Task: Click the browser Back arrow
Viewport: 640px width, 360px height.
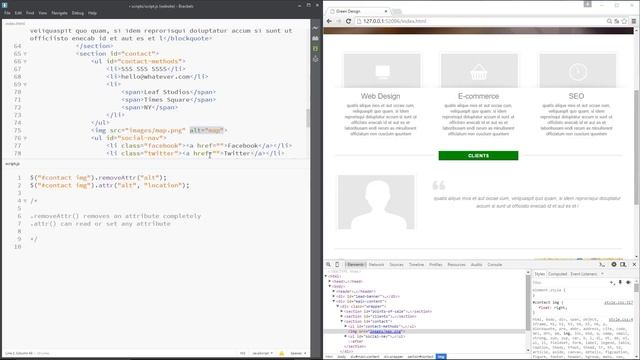Action: (x=329, y=21)
